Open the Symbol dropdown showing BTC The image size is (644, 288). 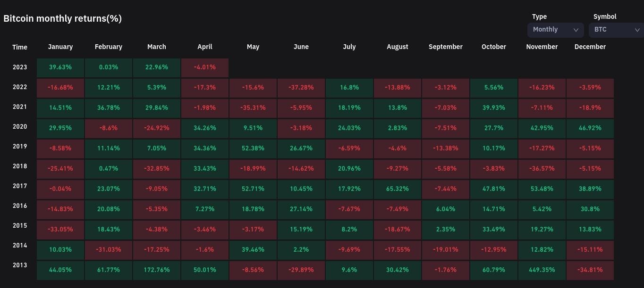pyautogui.click(x=616, y=30)
